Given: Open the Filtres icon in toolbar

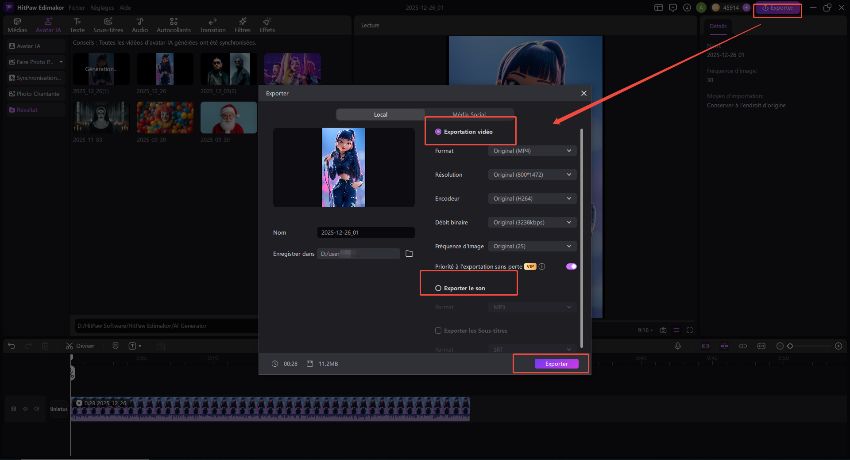Looking at the screenshot, I should 242,26.
